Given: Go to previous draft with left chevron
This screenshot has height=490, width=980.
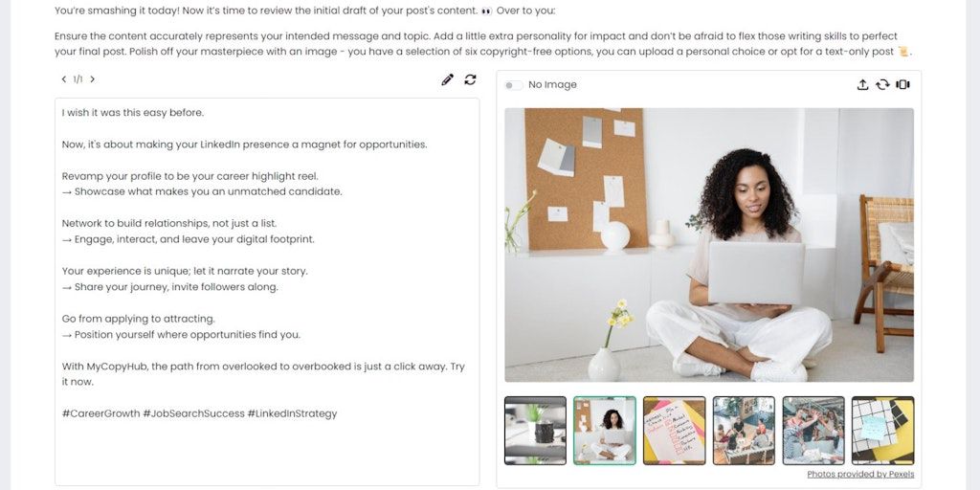Looking at the screenshot, I should click(x=64, y=79).
